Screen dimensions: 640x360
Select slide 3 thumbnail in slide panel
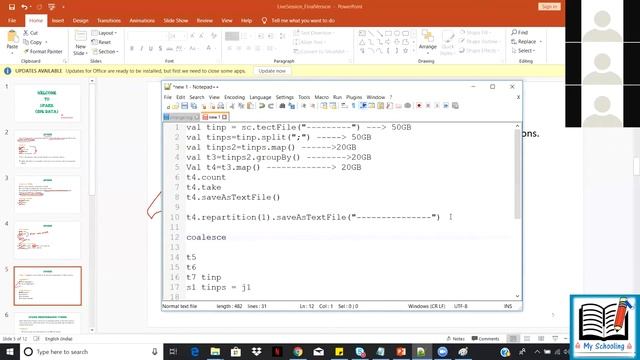(47, 194)
